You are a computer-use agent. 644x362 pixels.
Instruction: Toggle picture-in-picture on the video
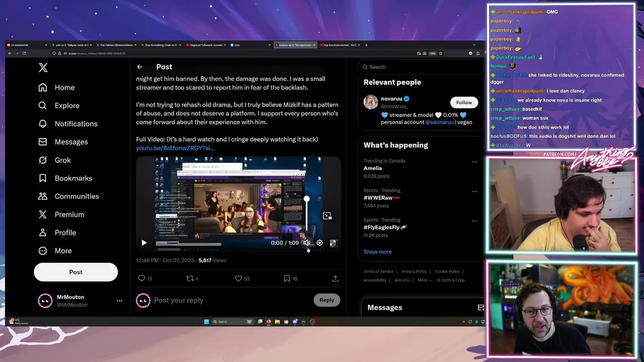coord(327,216)
